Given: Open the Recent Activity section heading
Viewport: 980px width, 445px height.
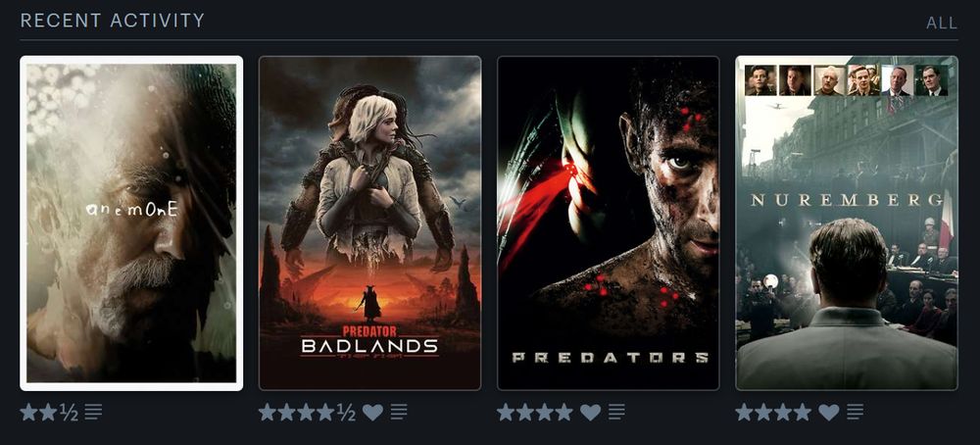Looking at the screenshot, I should point(113,21).
